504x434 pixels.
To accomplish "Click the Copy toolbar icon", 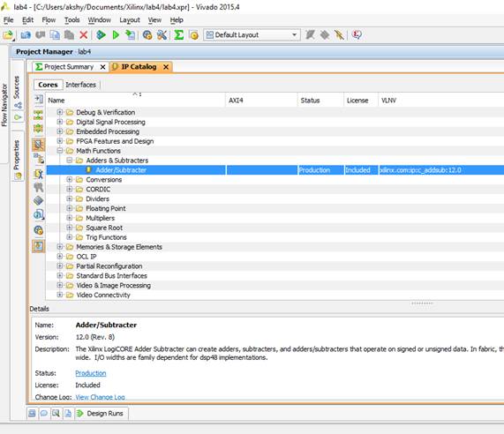I will (55, 34).
